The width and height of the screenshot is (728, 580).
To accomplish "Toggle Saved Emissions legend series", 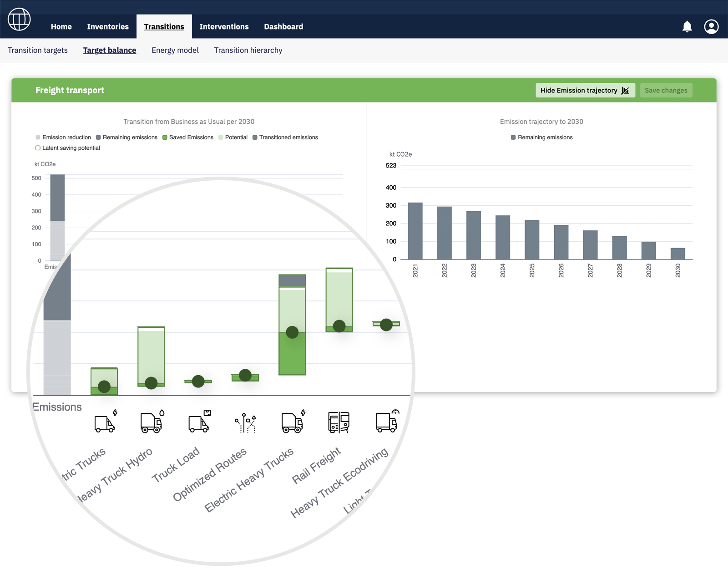I will [188, 137].
